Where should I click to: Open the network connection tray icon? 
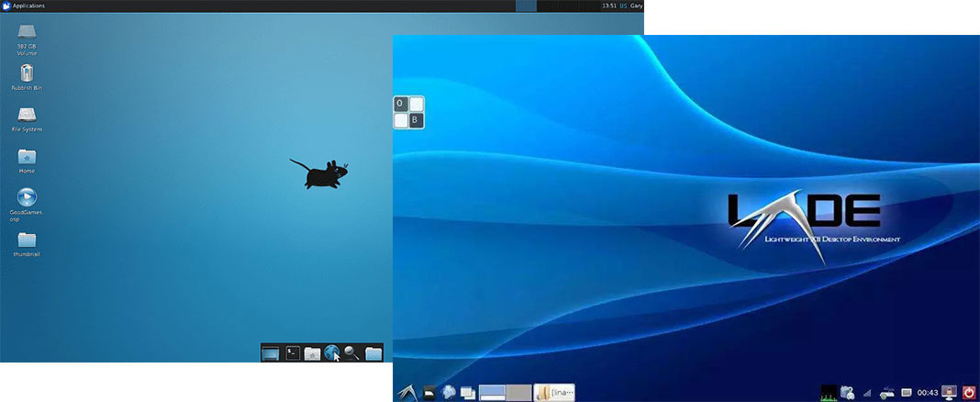886,393
